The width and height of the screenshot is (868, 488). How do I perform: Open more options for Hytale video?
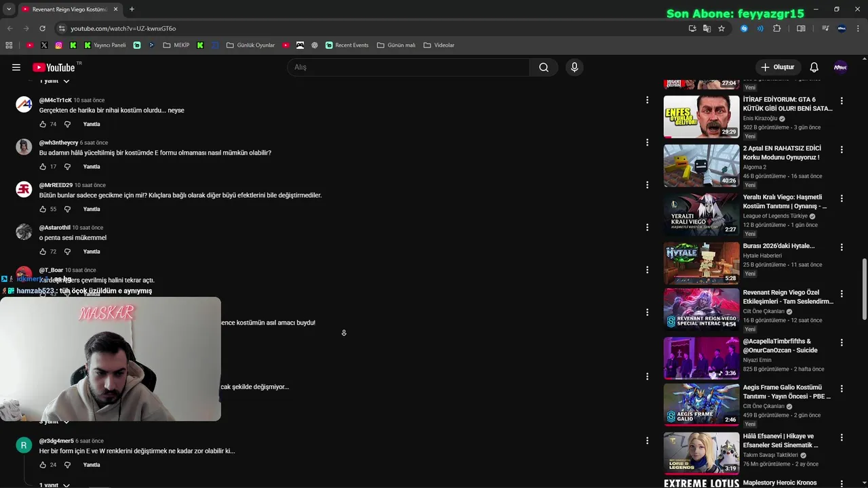pyautogui.click(x=842, y=247)
